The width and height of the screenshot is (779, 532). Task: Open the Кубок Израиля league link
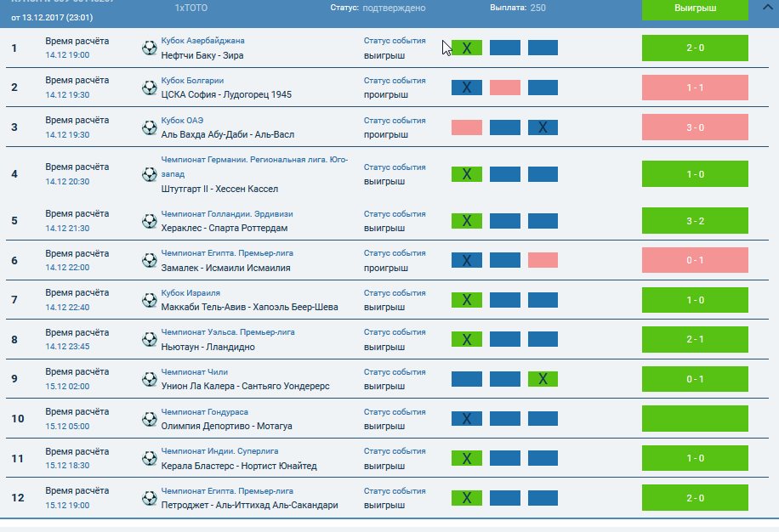[190, 293]
